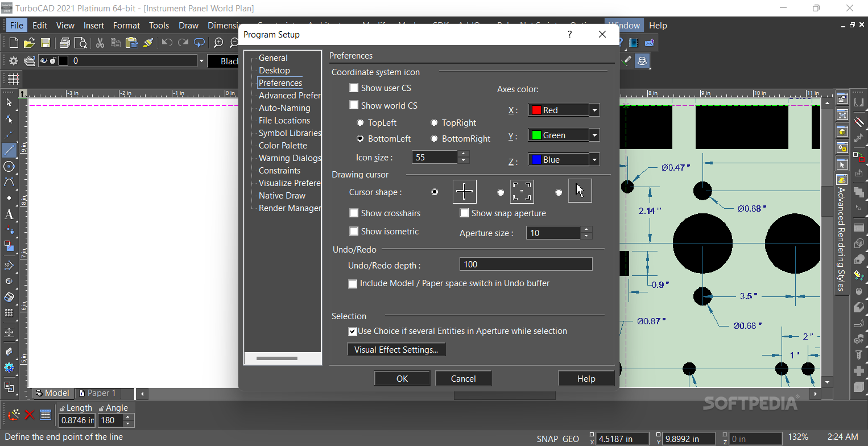Select the crosshair plus cursor shape option

(x=435, y=192)
